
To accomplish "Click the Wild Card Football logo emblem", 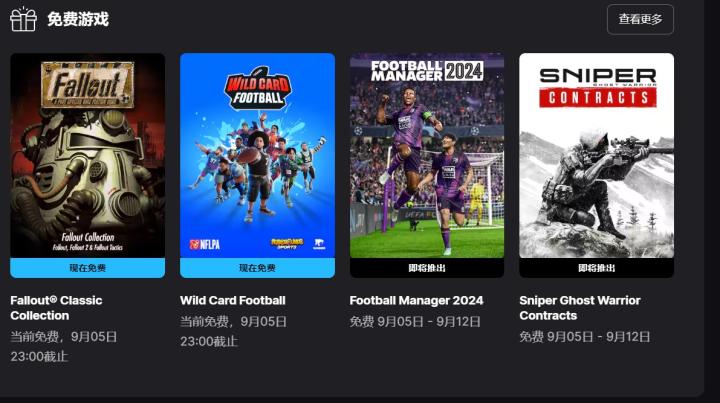I will 257,89.
